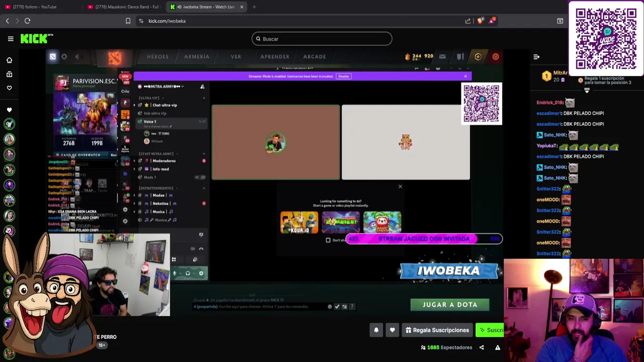
Task: Tick the Don't show checkbox
Action: [328, 240]
